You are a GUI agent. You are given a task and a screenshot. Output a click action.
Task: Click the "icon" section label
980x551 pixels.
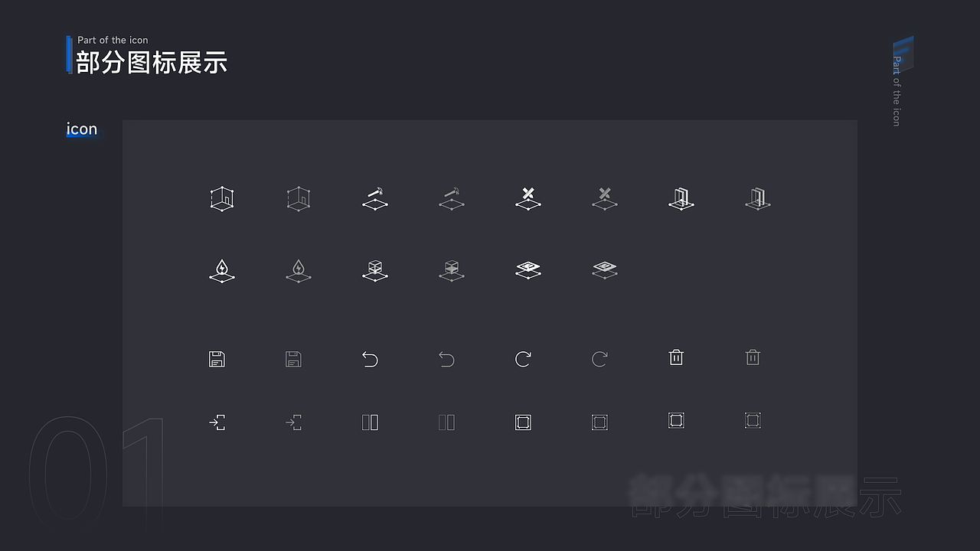coord(82,129)
